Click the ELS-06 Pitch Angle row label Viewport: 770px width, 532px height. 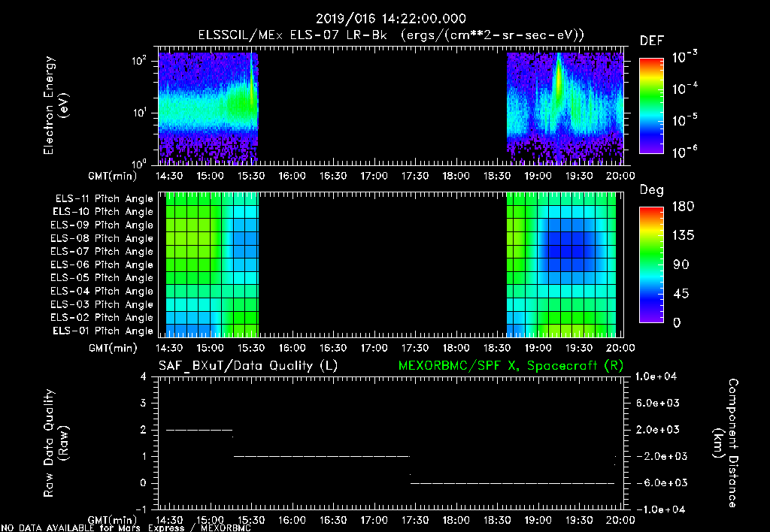tap(102, 264)
